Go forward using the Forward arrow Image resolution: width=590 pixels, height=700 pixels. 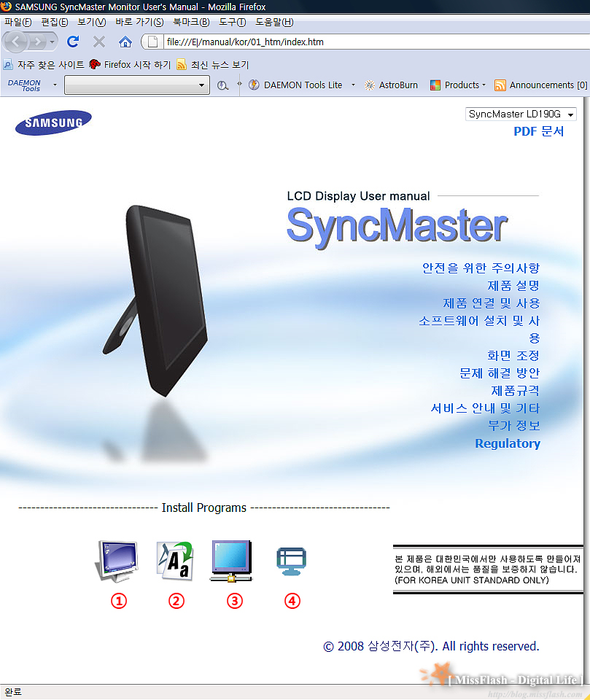point(37,42)
